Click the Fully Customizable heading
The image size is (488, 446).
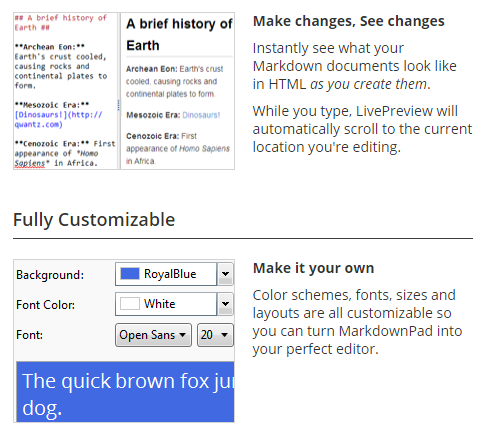tap(94, 220)
